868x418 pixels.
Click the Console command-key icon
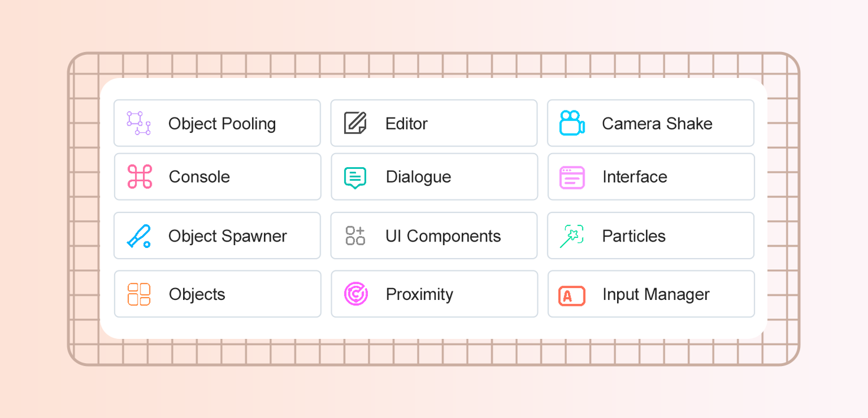pyautogui.click(x=139, y=177)
